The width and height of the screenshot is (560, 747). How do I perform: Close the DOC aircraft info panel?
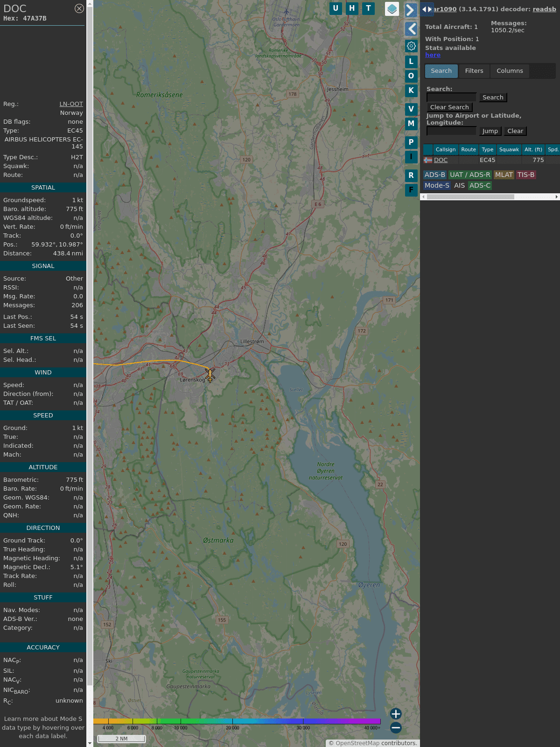pos(79,8)
